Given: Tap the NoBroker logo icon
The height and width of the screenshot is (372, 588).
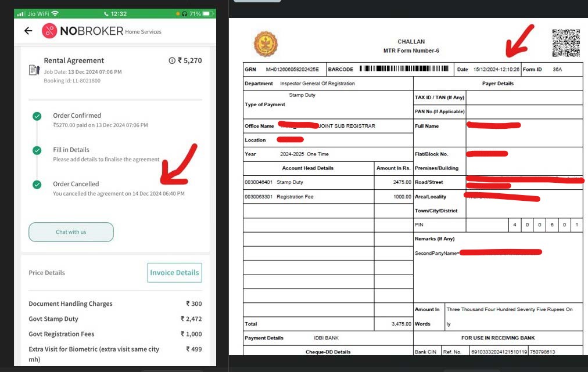Looking at the screenshot, I should pyautogui.click(x=49, y=31).
